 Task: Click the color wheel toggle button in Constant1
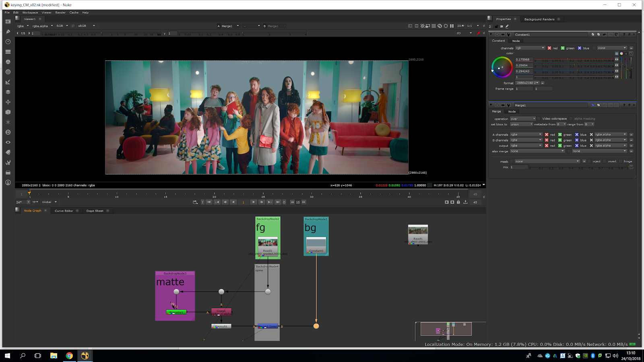(621, 53)
